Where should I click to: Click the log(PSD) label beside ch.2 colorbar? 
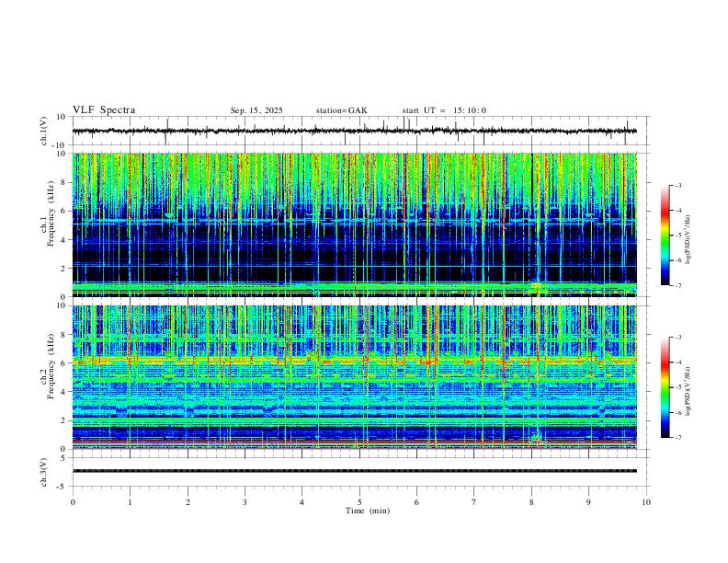click(x=688, y=391)
